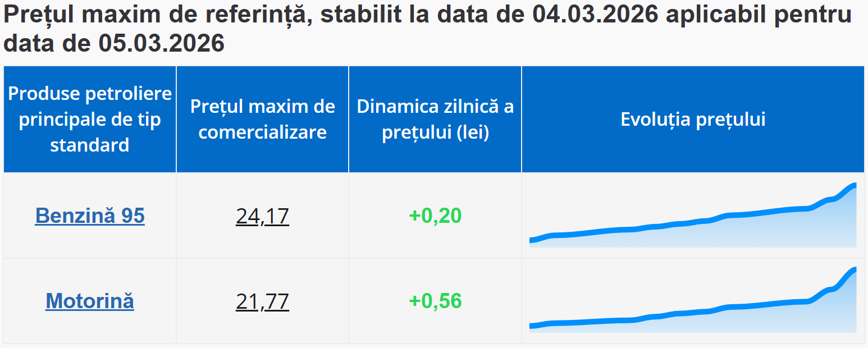Select the +0,20 daily change value

coord(435,216)
